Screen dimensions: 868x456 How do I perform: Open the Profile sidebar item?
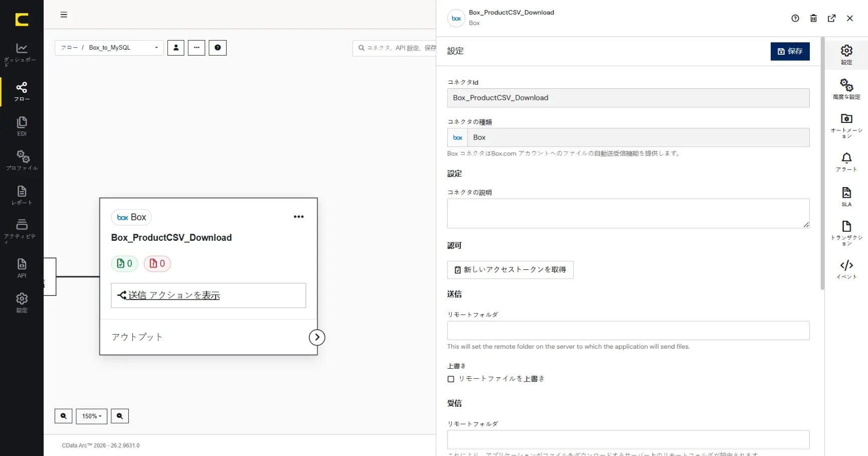tap(22, 161)
